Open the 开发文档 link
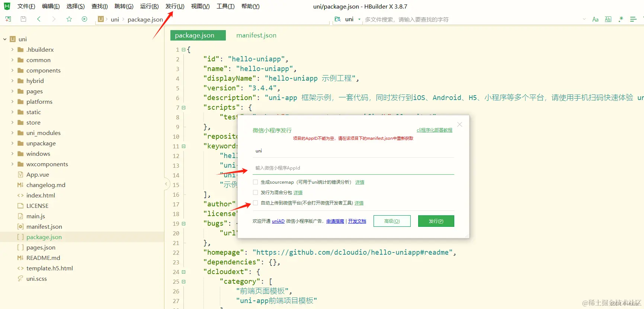The height and width of the screenshot is (309, 644). pos(357,221)
